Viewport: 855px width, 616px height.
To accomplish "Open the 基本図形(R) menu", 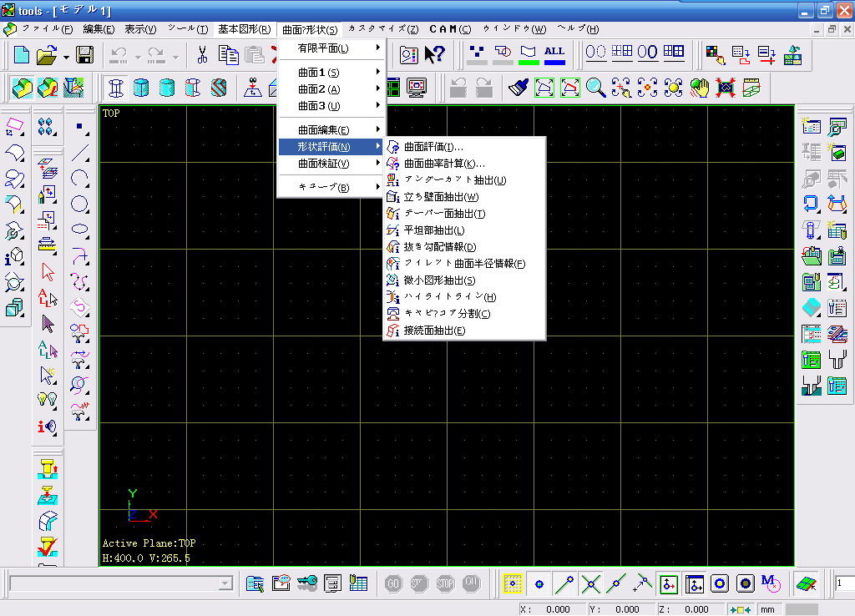I will coord(245,29).
